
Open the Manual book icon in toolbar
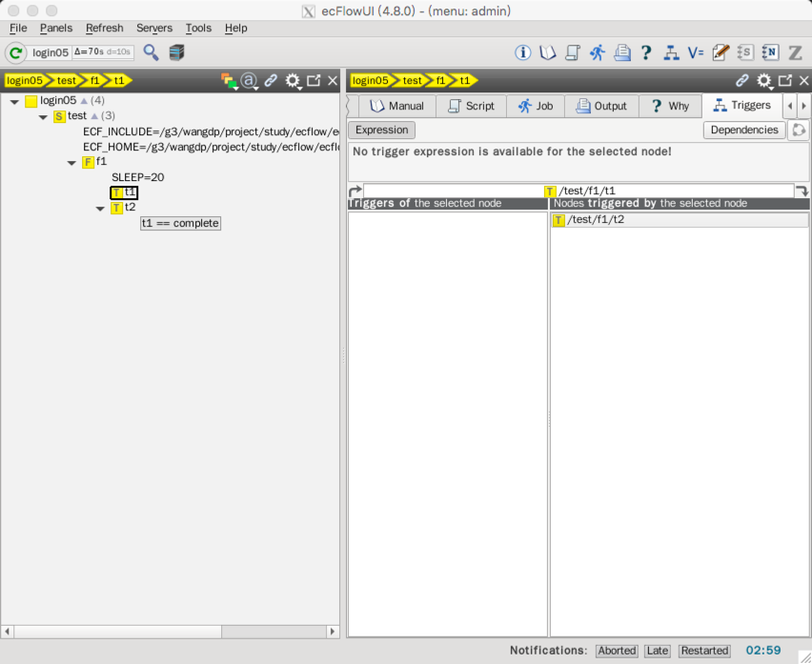click(x=547, y=52)
